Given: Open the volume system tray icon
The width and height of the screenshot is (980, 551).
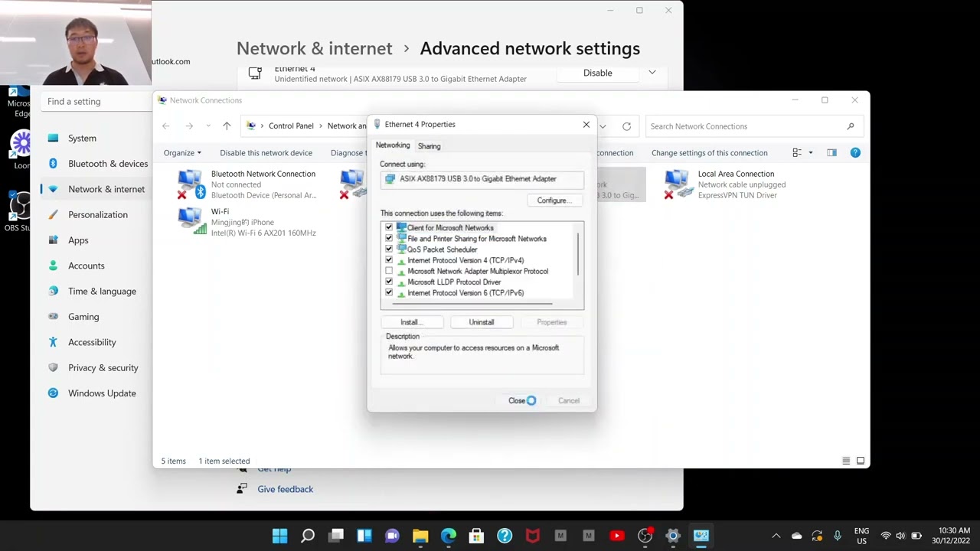Looking at the screenshot, I should [900, 536].
